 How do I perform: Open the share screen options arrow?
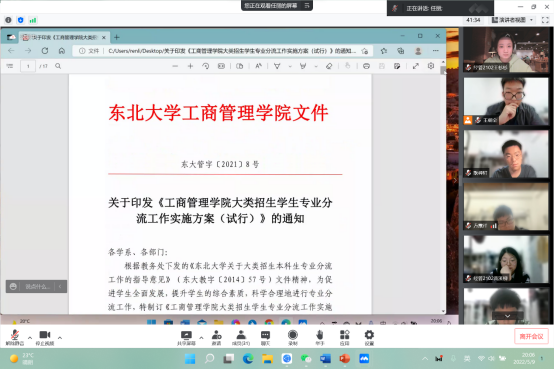[201, 338]
